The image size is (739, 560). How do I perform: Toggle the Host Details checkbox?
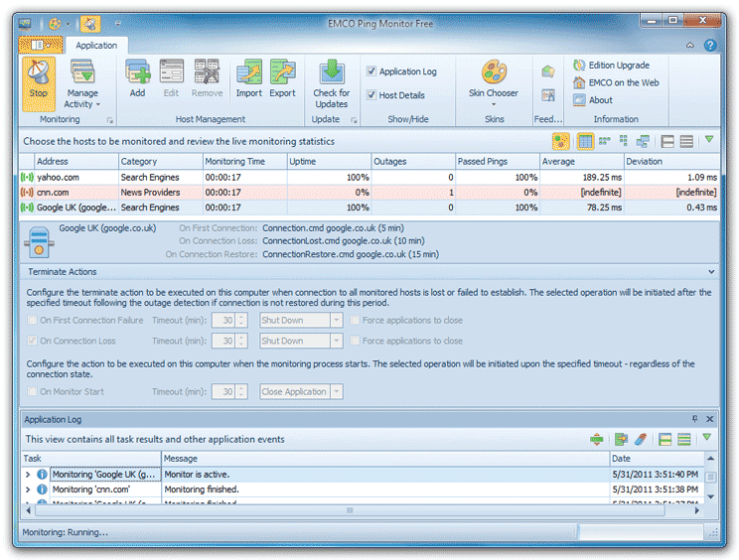point(371,94)
